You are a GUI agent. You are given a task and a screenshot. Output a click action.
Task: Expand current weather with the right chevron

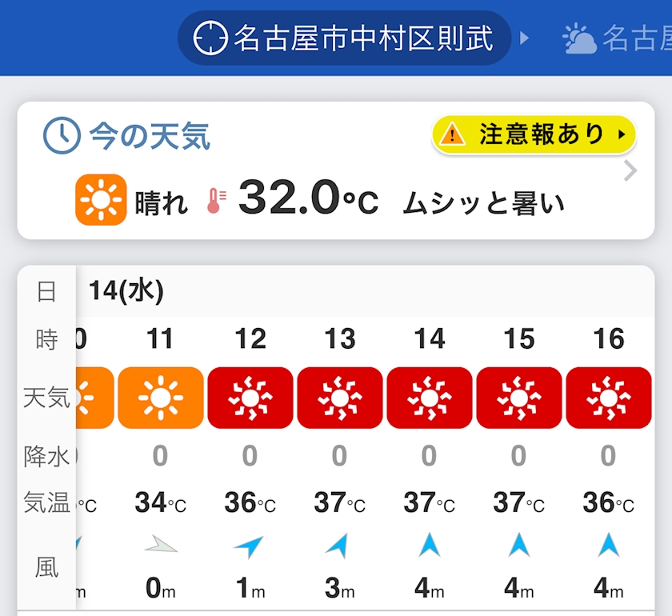pyautogui.click(x=630, y=171)
